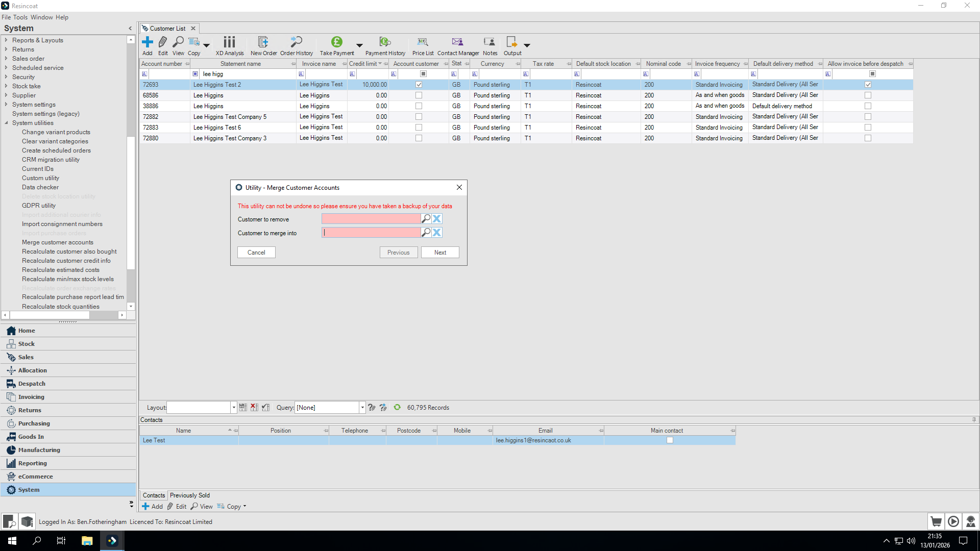Image resolution: width=980 pixels, height=551 pixels.
Task: Clear the Customer to merge into field
Action: tap(437, 233)
